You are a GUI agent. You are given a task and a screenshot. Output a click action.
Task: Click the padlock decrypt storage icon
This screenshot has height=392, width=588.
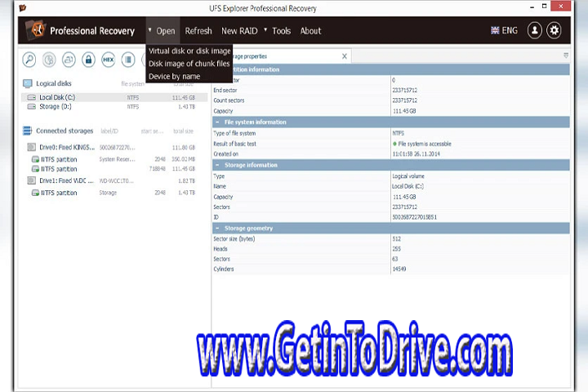[x=88, y=60]
